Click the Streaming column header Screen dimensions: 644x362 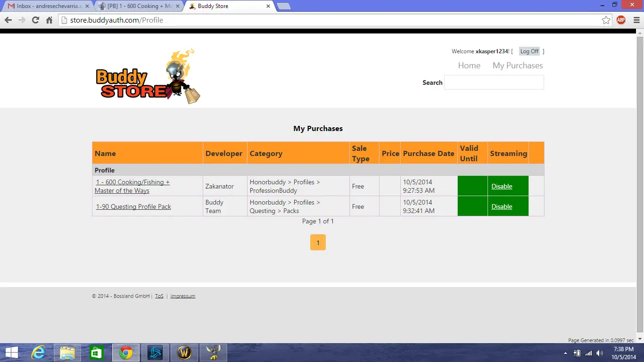click(x=508, y=153)
